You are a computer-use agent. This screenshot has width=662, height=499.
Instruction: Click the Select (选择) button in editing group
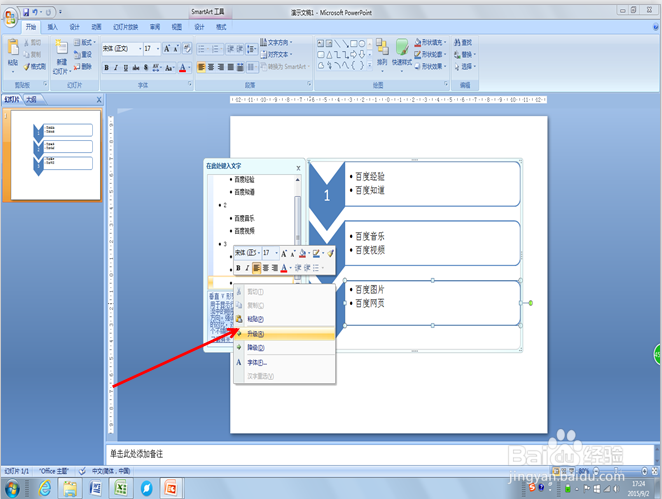(x=465, y=66)
